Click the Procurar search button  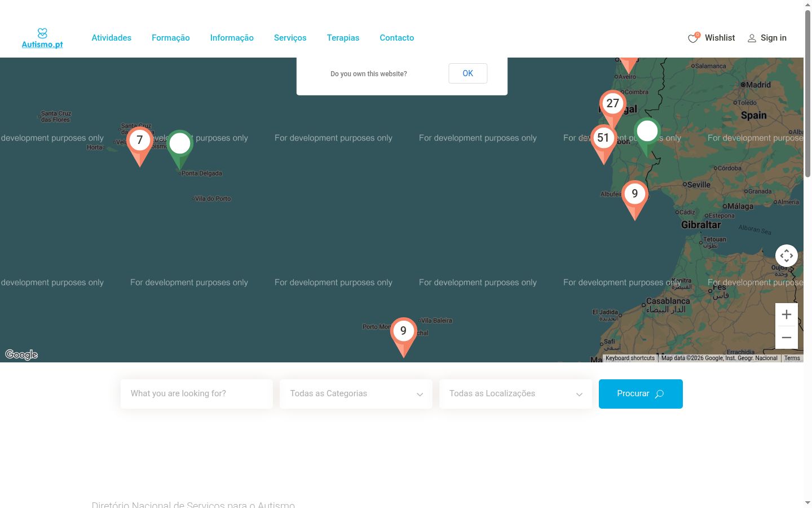[x=641, y=394]
